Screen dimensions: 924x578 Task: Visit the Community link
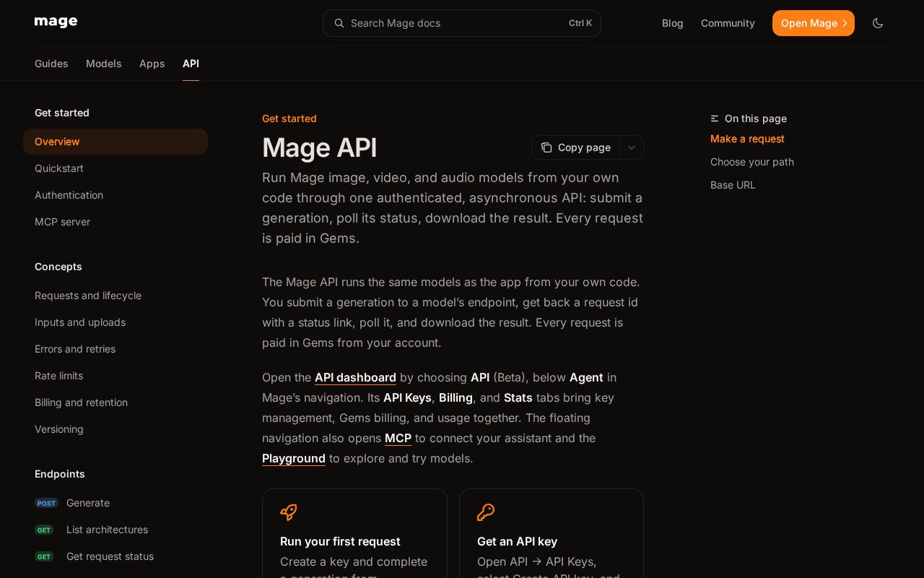(x=728, y=23)
